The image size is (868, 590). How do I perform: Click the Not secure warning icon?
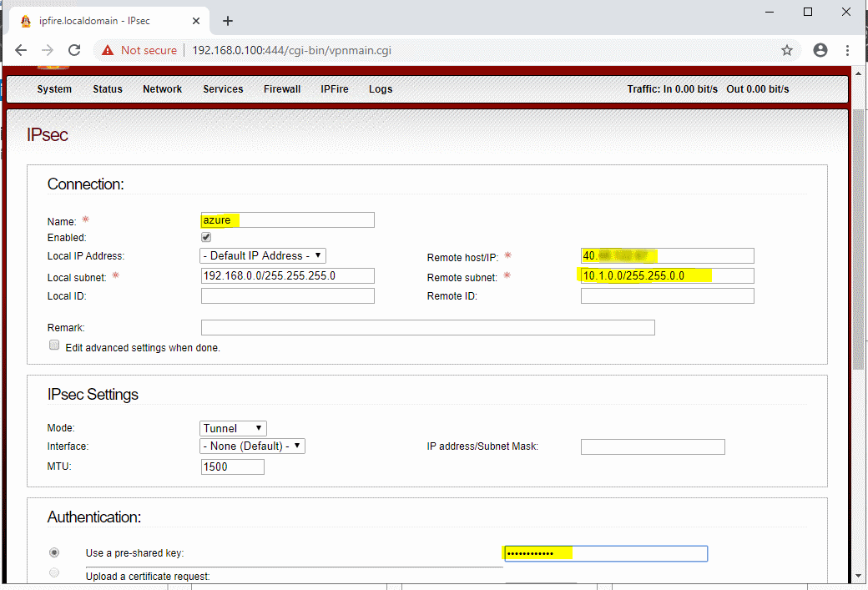pyautogui.click(x=108, y=50)
